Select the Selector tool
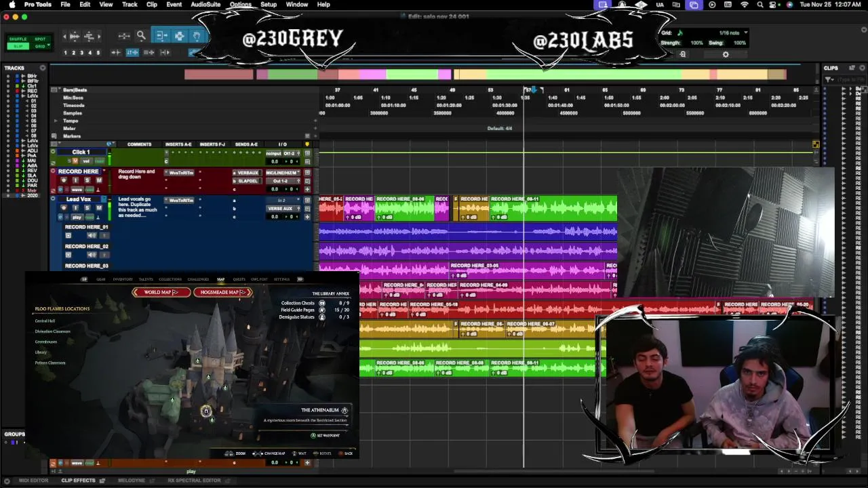Image resolution: width=868 pixels, height=488 pixels. (x=179, y=36)
